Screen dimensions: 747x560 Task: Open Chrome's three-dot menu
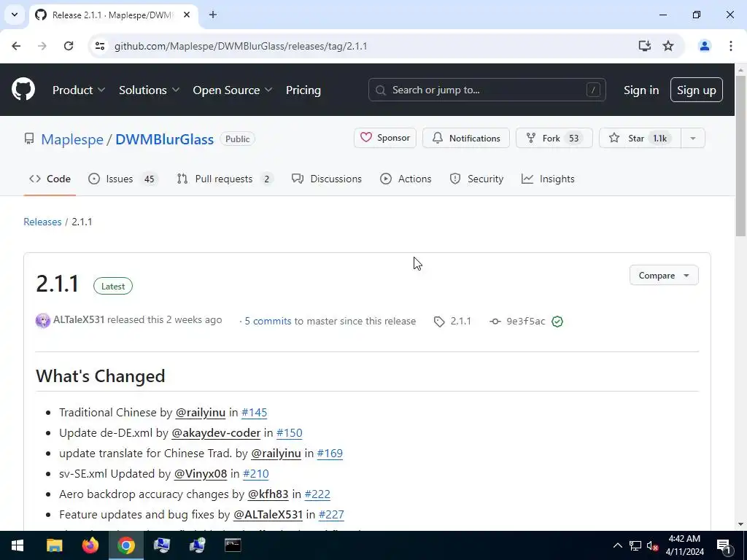tap(730, 46)
